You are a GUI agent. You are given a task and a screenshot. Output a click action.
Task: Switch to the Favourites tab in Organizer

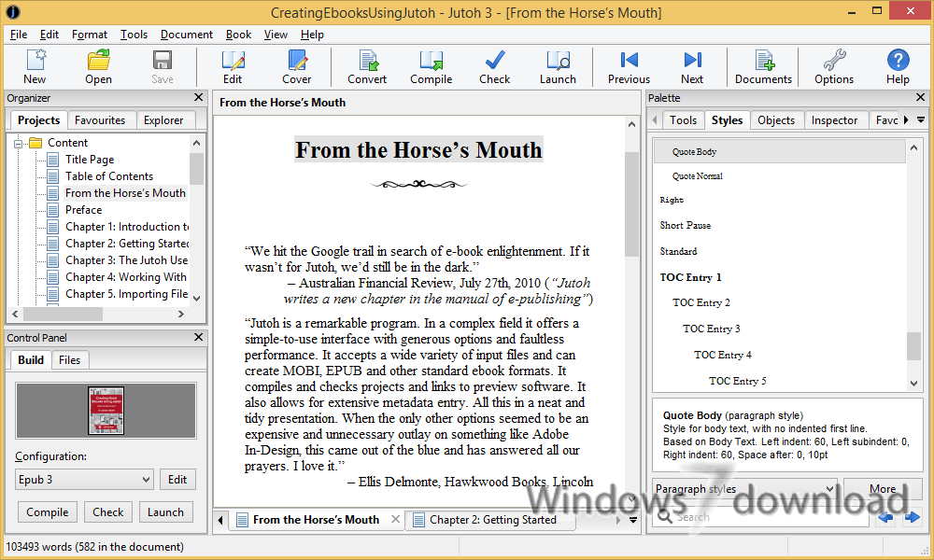[100, 120]
